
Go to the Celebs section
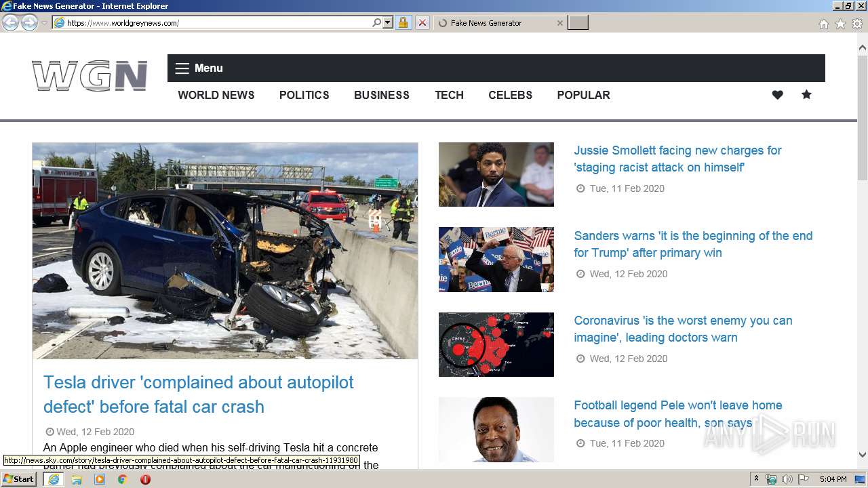[511, 95]
